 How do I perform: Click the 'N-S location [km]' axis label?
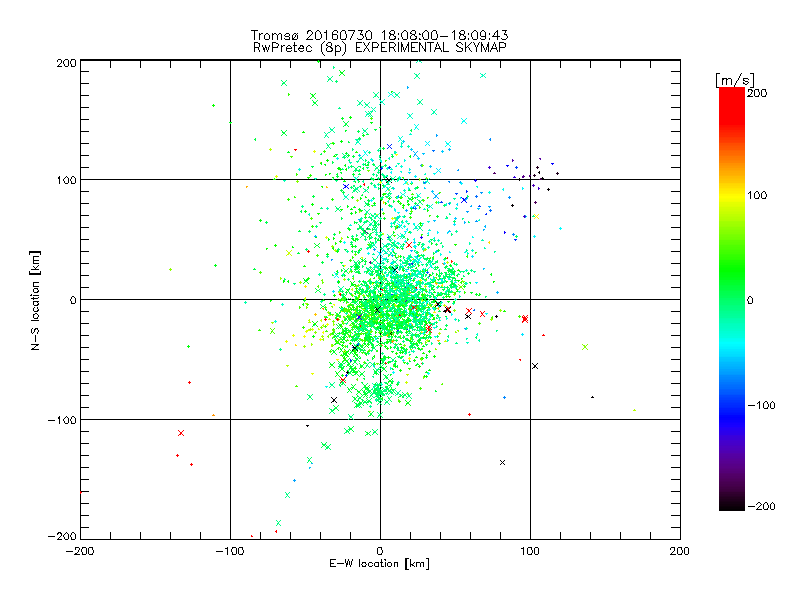(x=35, y=300)
